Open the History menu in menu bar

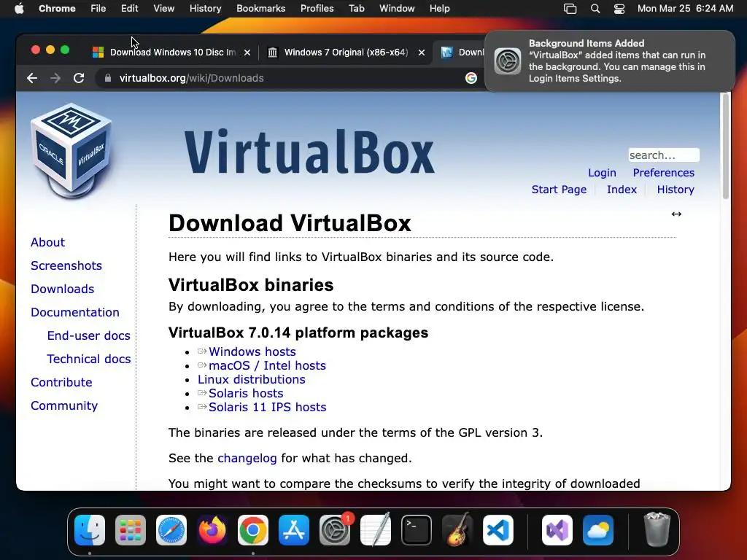205,9
